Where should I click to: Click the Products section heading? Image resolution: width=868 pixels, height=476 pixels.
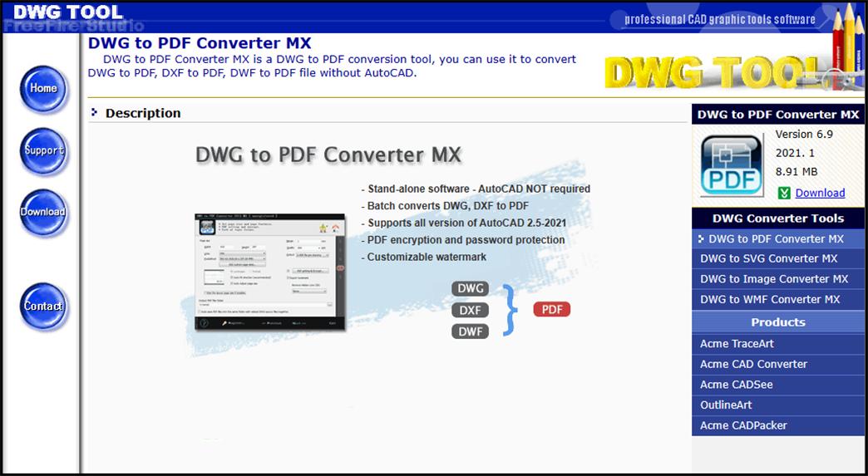pos(777,322)
